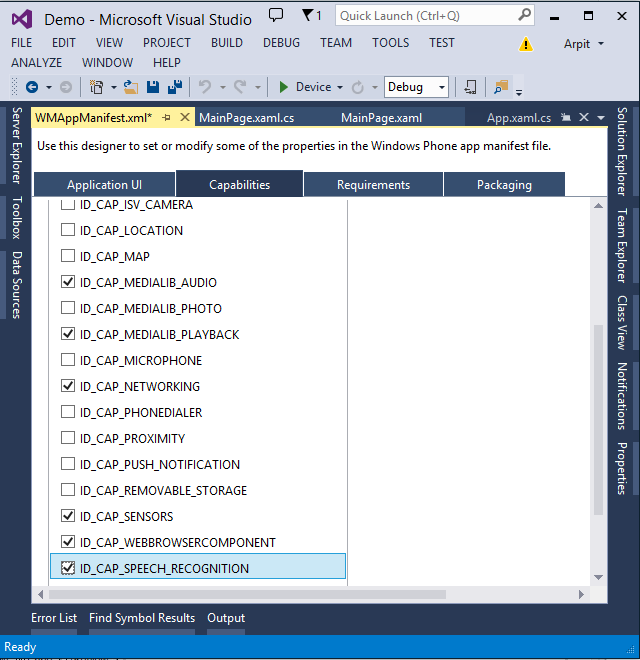
Task: Click the Redo arrow icon
Action: pos(240,87)
